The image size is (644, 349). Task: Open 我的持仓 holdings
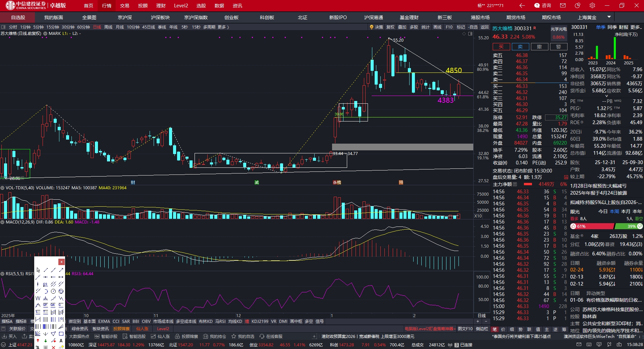click(215, 336)
